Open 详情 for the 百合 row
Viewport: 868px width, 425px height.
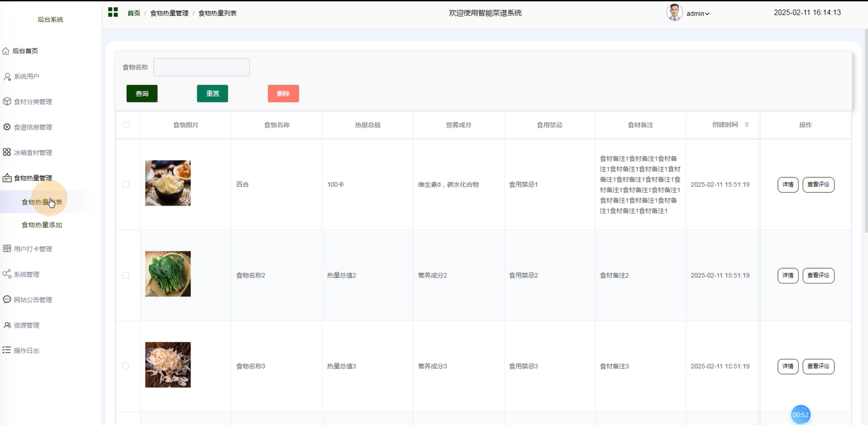coord(788,185)
